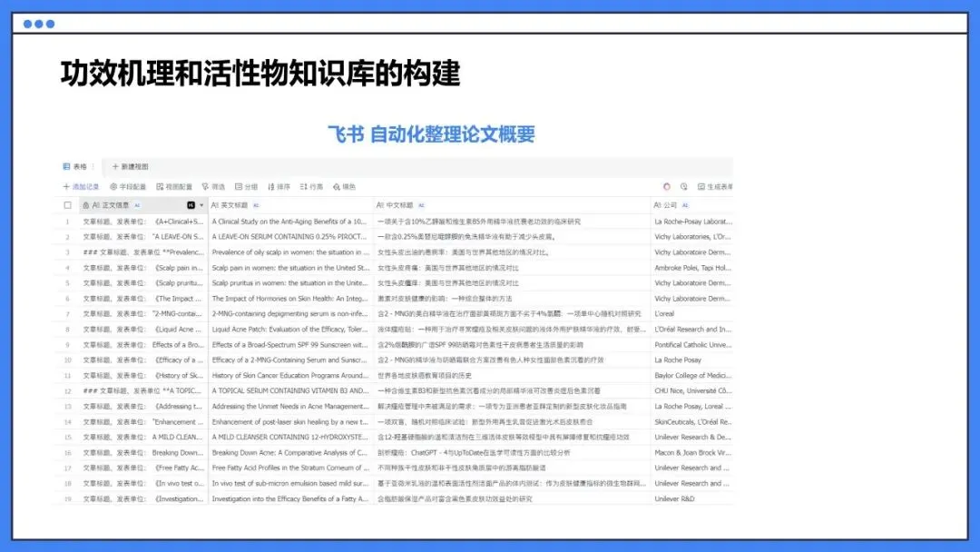Select cell 'Scalp pain in women: the situation'

pyautogui.click(x=291, y=268)
